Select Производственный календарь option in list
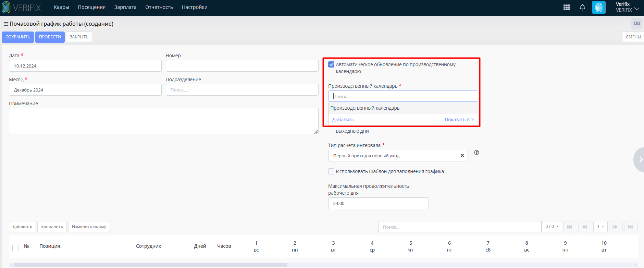The width and height of the screenshot is (644, 268). point(403,108)
